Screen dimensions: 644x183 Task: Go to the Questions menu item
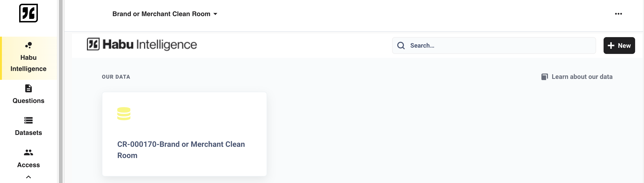point(29,94)
